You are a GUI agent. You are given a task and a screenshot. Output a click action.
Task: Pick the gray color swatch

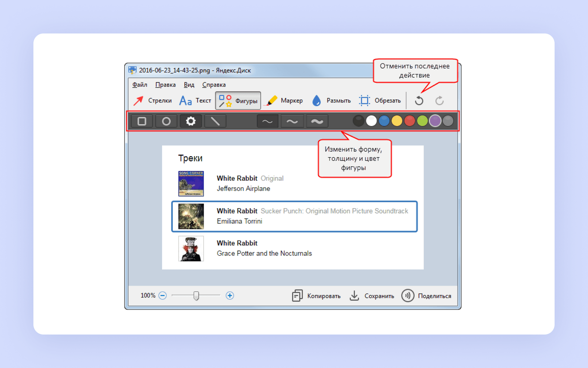(x=448, y=121)
